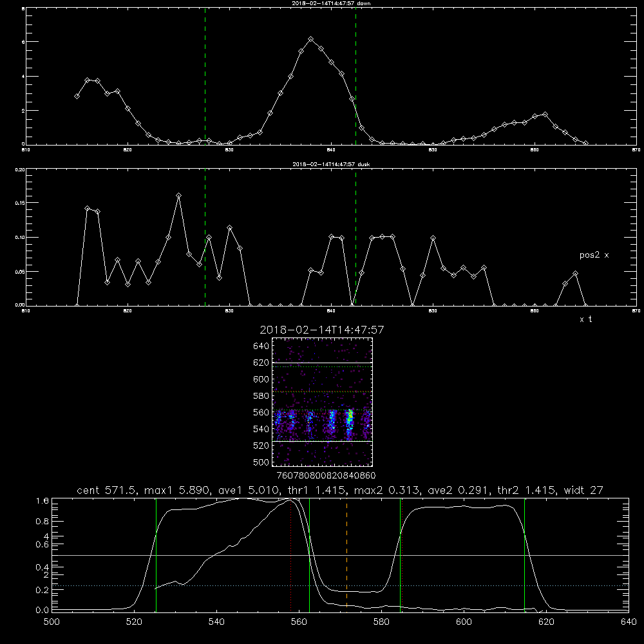Click the upper white horizontal line in heatmap
The width and height of the screenshot is (644, 644).
pos(322,363)
